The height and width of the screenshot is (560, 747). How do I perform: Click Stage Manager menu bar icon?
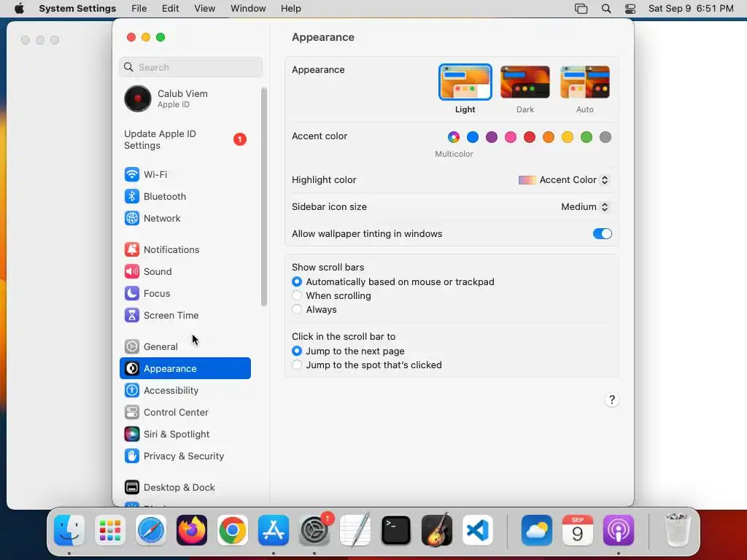point(581,9)
